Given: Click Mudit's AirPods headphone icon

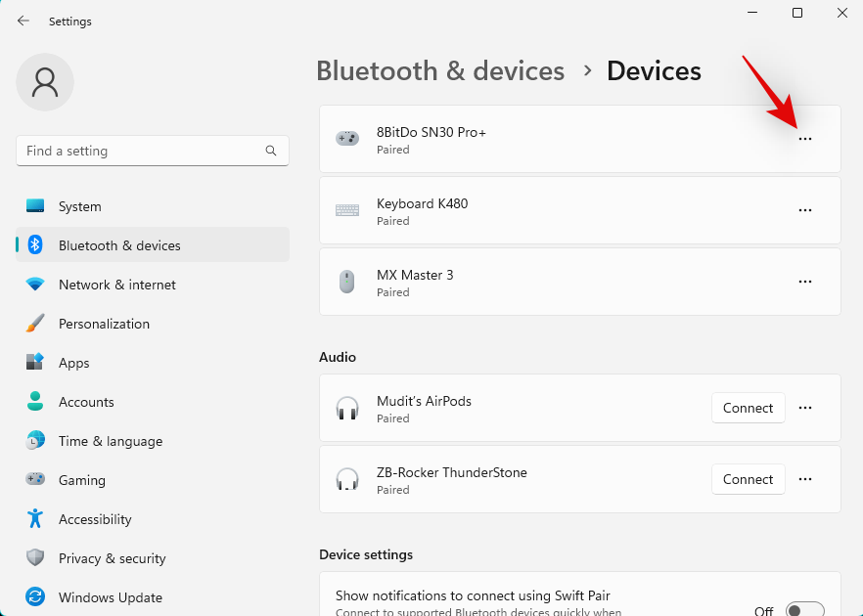Looking at the screenshot, I should [x=347, y=409].
